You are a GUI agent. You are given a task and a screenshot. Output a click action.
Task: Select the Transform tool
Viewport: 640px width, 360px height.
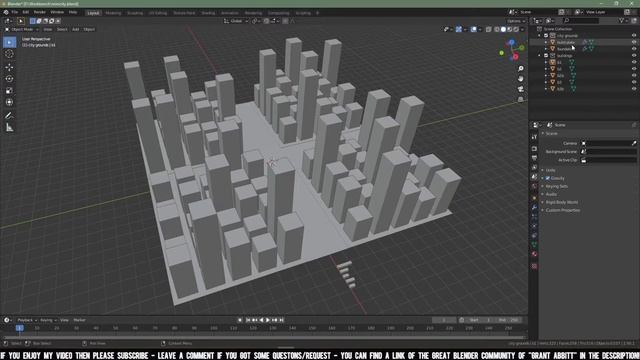click(x=9, y=102)
